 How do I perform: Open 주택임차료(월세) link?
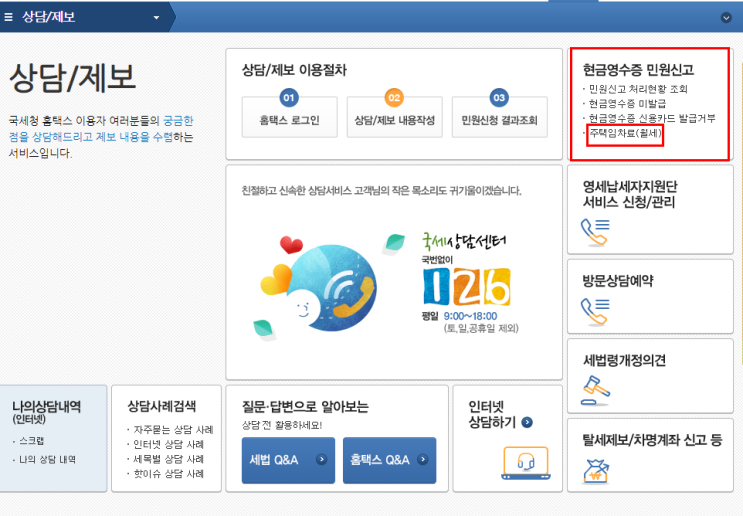click(x=625, y=133)
